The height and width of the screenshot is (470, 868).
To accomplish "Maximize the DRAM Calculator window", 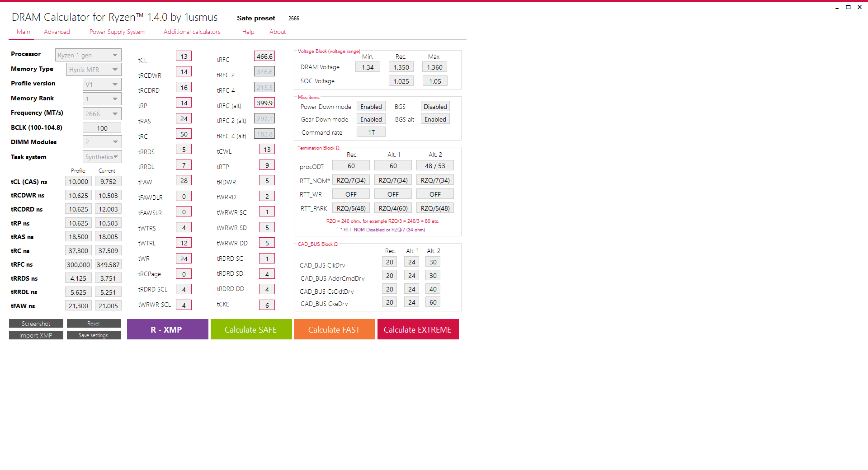I will click(849, 7).
